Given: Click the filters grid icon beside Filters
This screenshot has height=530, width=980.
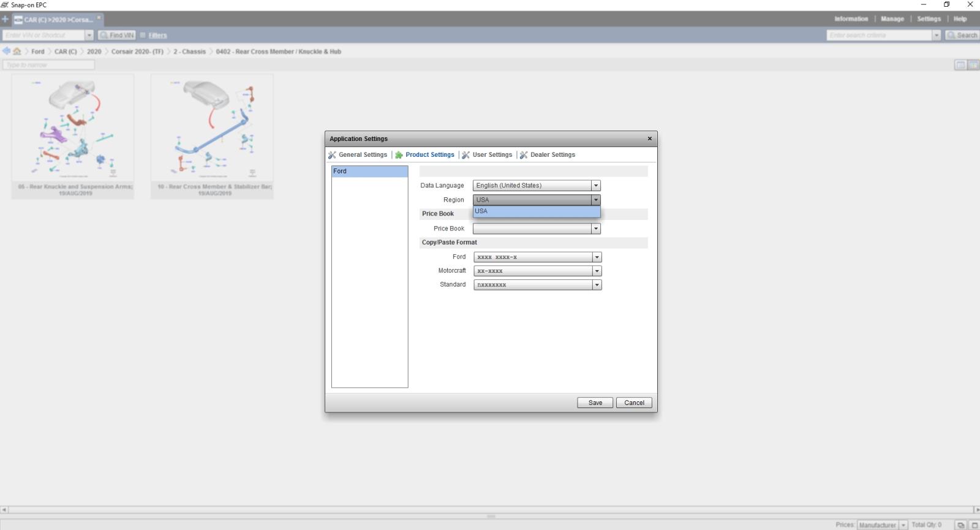Looking at the screenshot, I should 143,36.
